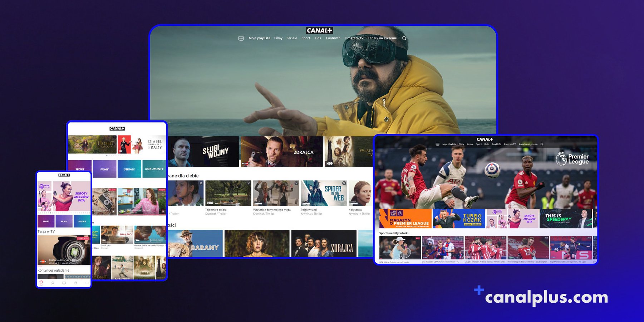Open the Kołysanka thumbnail
644x322 pixels.
pyautogui.click(x=360, y=193)
